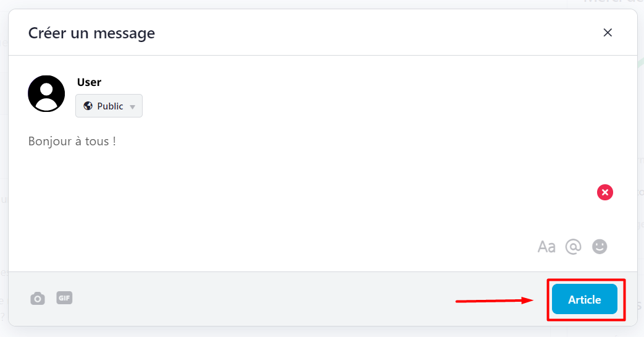Open the emoji smiley picker

(x=600, y=247)
